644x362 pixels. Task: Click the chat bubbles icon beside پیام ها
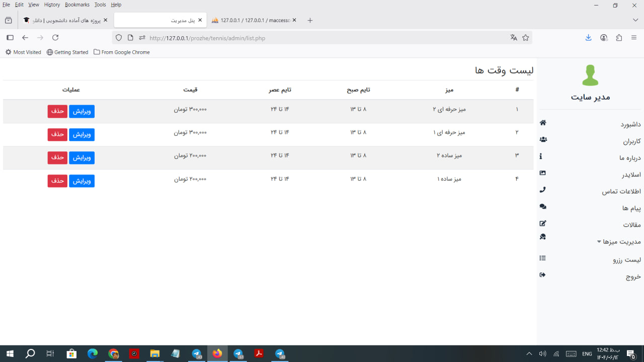542,207
